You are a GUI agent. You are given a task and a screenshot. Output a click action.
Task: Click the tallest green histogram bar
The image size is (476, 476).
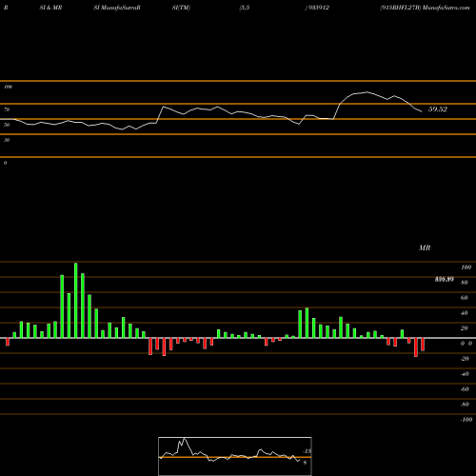(x=76, y=300)
